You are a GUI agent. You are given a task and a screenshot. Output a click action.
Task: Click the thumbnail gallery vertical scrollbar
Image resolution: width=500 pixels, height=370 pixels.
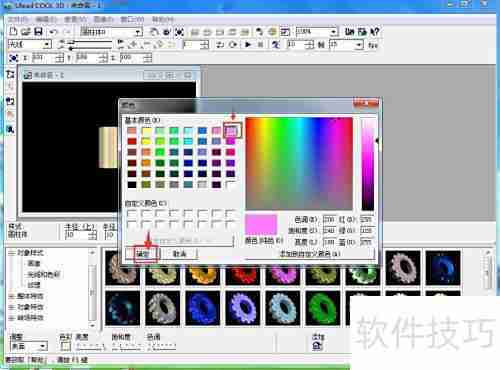click(489, 272)
